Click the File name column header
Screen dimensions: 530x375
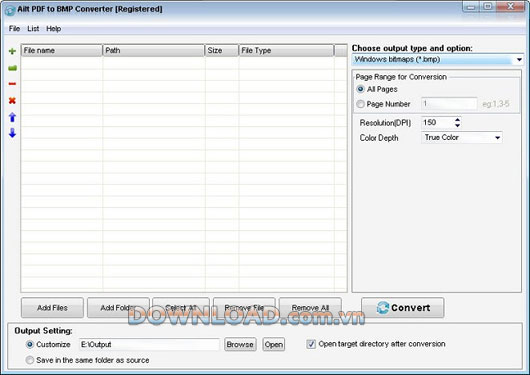click(x=62, y=50)
